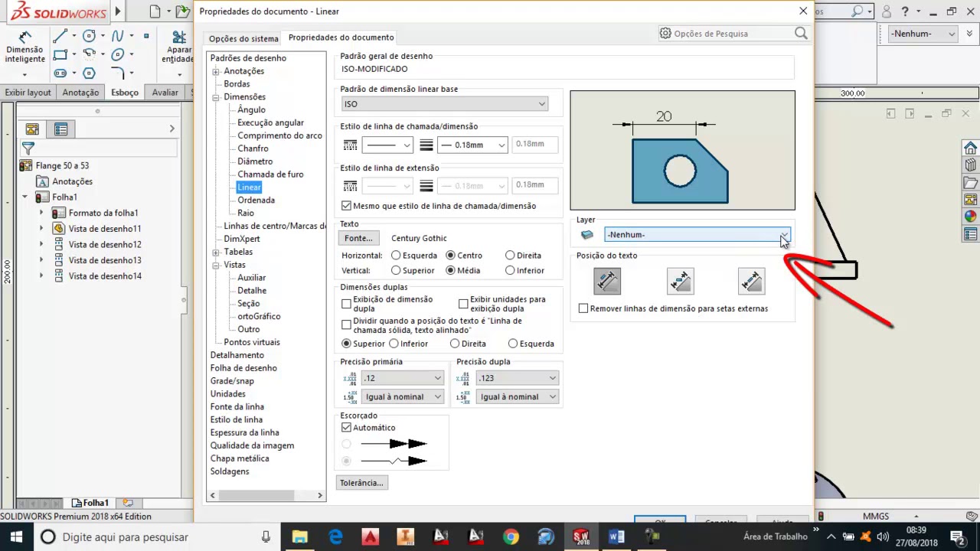Click the user login icon in title bar
The height and width of the screenshot is (551, 980).
[x=887, y=11]
